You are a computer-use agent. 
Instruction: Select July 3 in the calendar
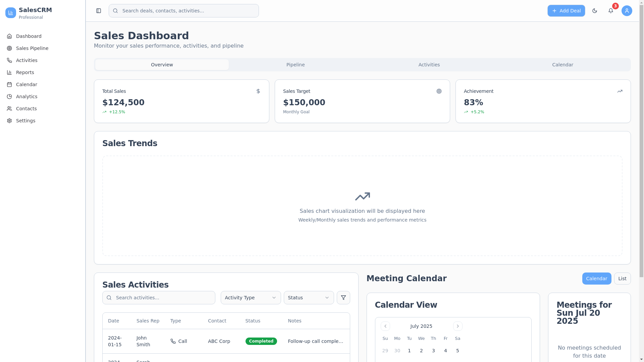click(x=433, y=351)
